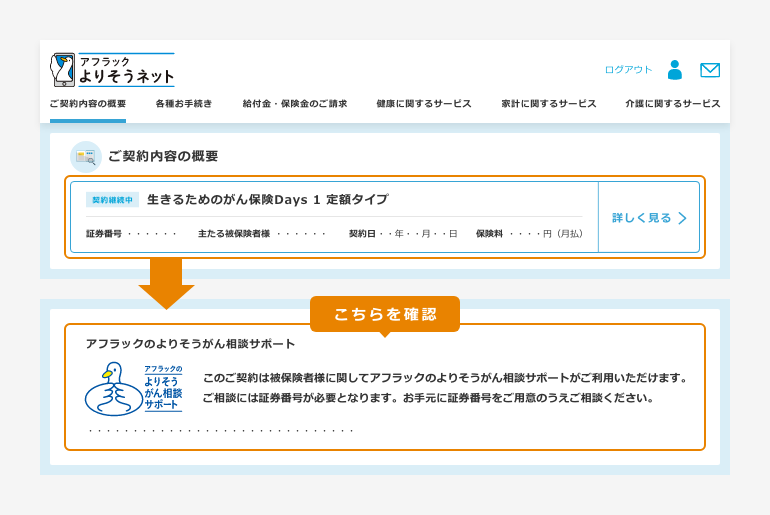Open 介護に関するサービス menu
Screen dimensions: 770x515
point(673,104)
